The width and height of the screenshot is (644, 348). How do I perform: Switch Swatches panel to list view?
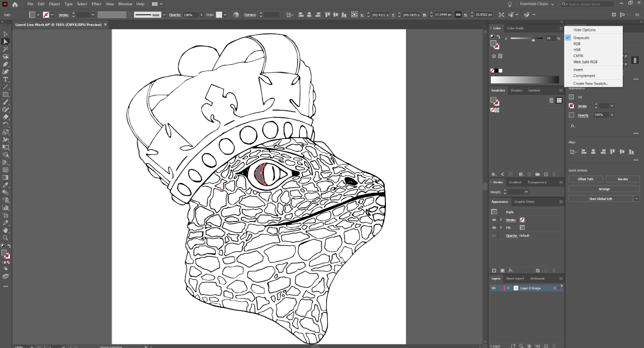click(x=551, y=100)
